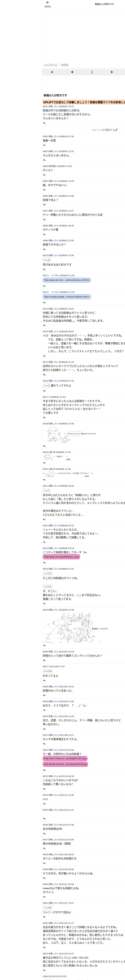Reply to post 0003 そんなひとはいません
The width and height of the screenshot is (125, 980).
[44, 160]
